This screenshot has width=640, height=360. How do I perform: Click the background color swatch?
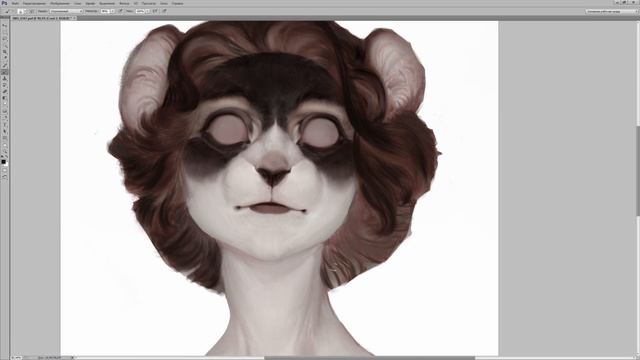click(7, 165)
